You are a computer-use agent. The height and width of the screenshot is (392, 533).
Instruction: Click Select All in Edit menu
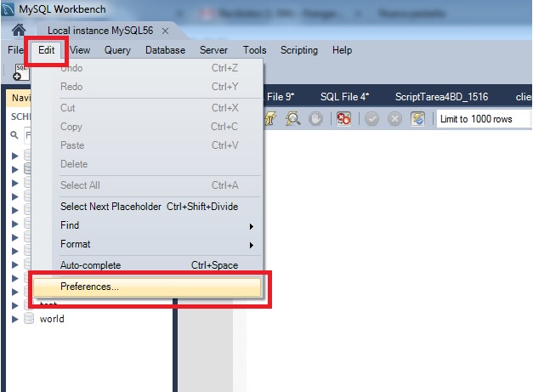(147, 185)
